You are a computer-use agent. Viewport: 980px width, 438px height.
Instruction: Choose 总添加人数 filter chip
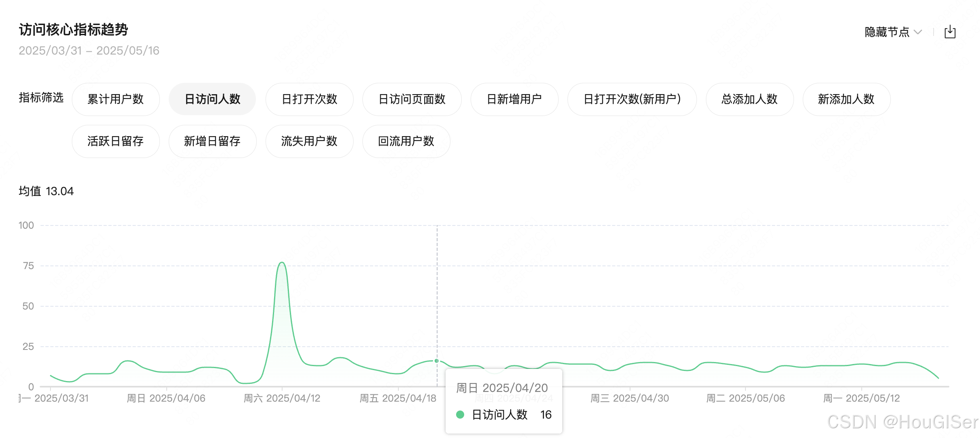750,99
